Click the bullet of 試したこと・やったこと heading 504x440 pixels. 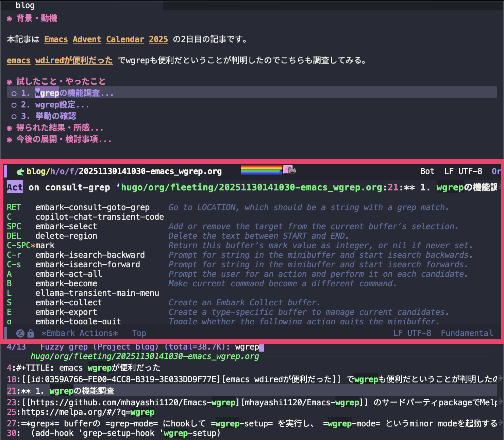(x=10, y=82)
